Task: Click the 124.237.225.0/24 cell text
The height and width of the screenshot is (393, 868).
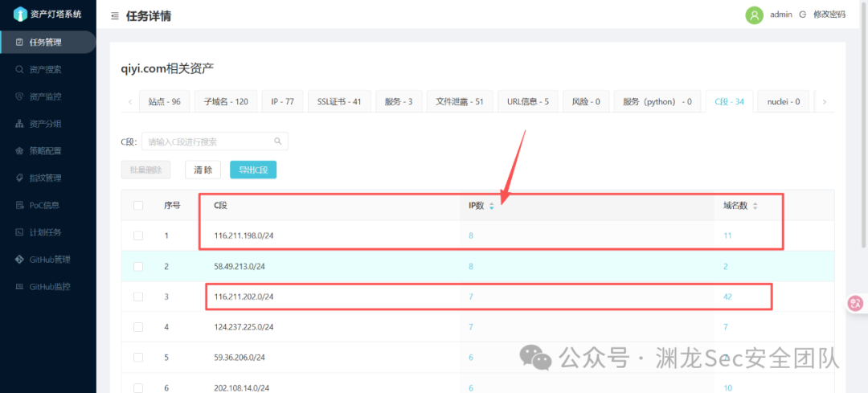Action: tap(244, 327)
